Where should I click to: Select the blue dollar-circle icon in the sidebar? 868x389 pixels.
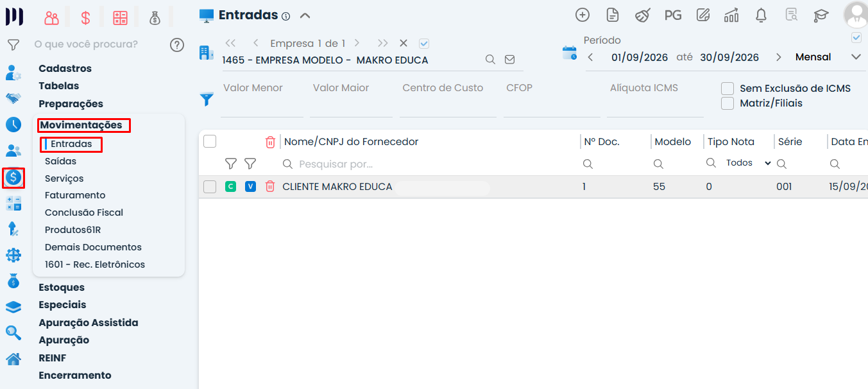(x=13, y=177)
